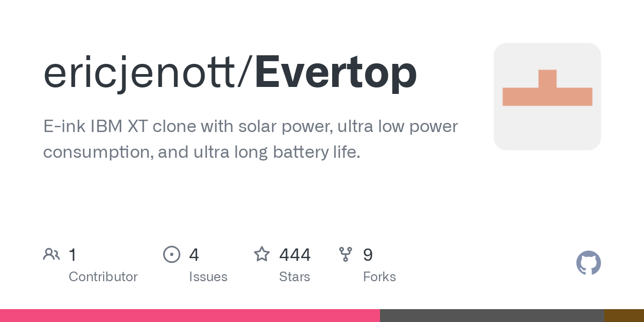This screenshot has height=322, width=644.
Task: Click the pink language bar segment
Action: (x=190, y=316)
